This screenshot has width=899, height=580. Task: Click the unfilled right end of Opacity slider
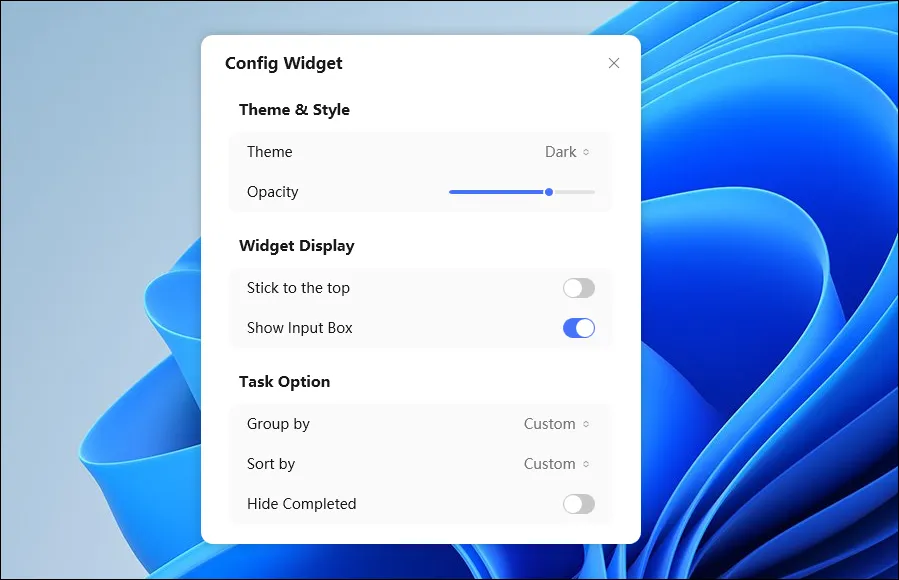580,192
